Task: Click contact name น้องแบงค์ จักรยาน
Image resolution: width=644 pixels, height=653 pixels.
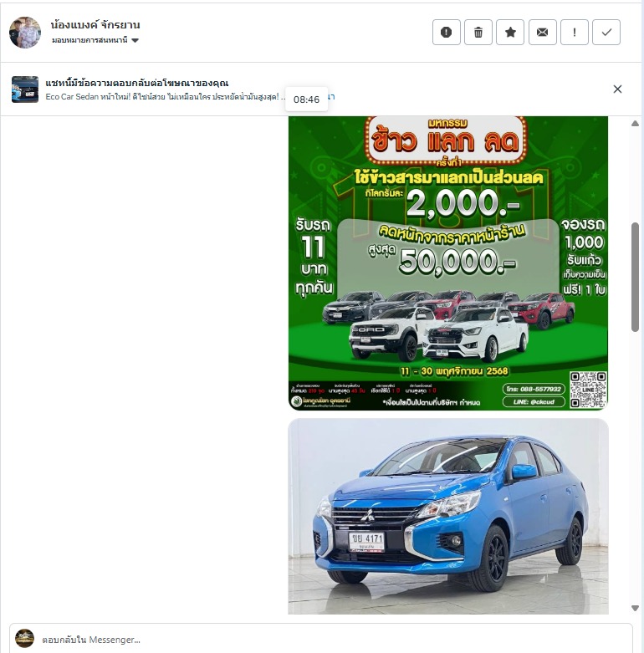Action: click(95, 25)
